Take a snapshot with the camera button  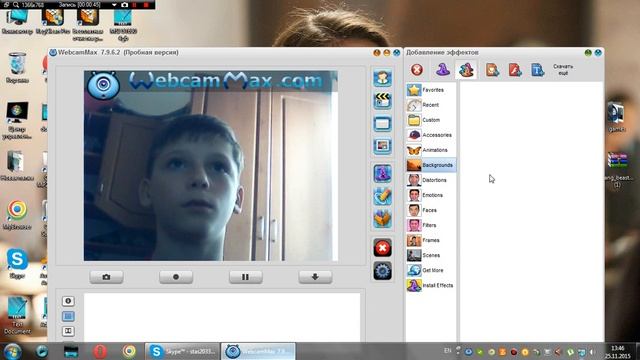[106, 277]
